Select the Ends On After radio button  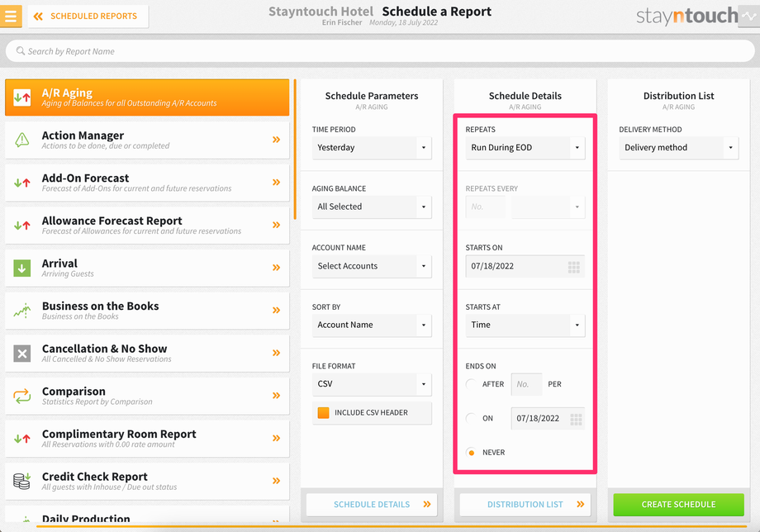(x=471, y=384)
